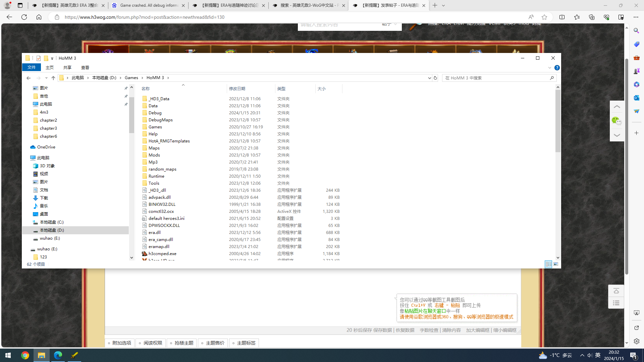Open Edge settings and more menu

pos(636,17)
